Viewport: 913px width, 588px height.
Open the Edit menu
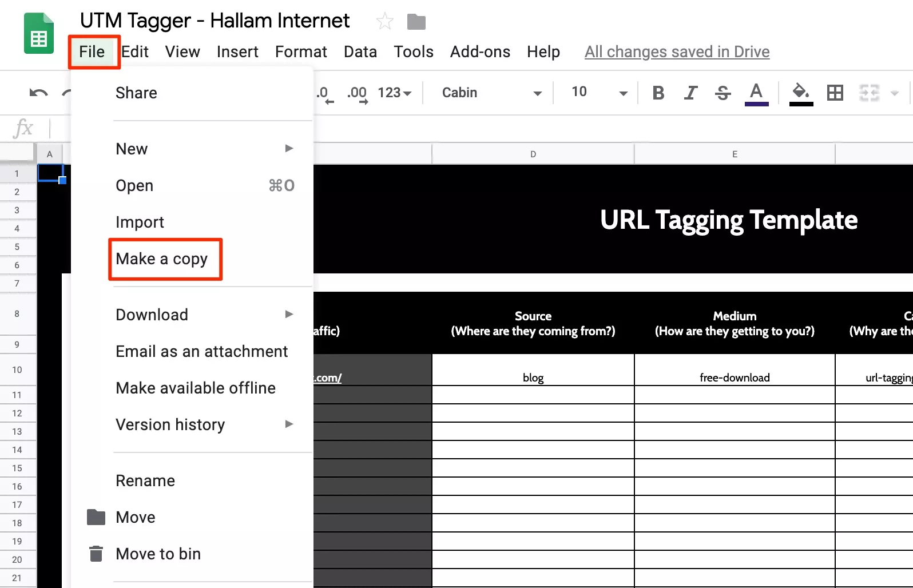click(135, 51)
